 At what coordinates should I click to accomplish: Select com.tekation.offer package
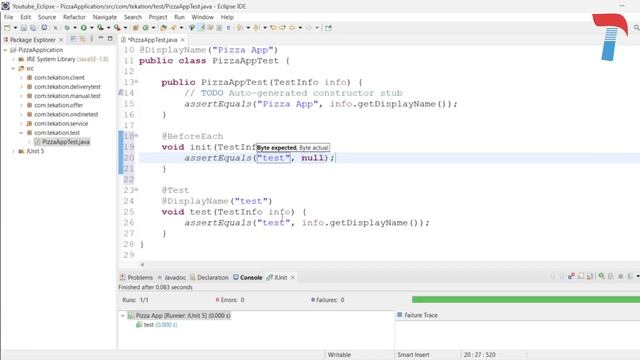tap(58, 105)
